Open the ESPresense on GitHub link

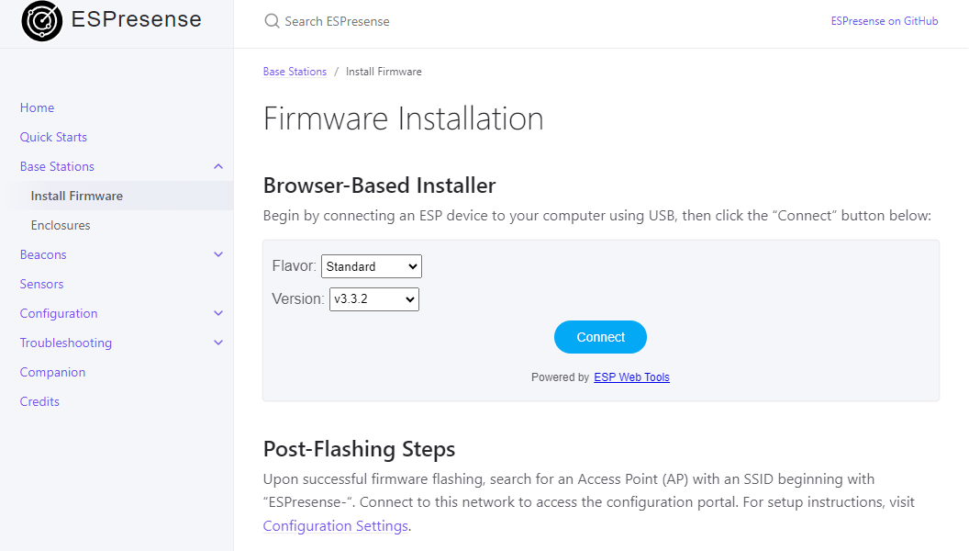[x=884, y=21]
